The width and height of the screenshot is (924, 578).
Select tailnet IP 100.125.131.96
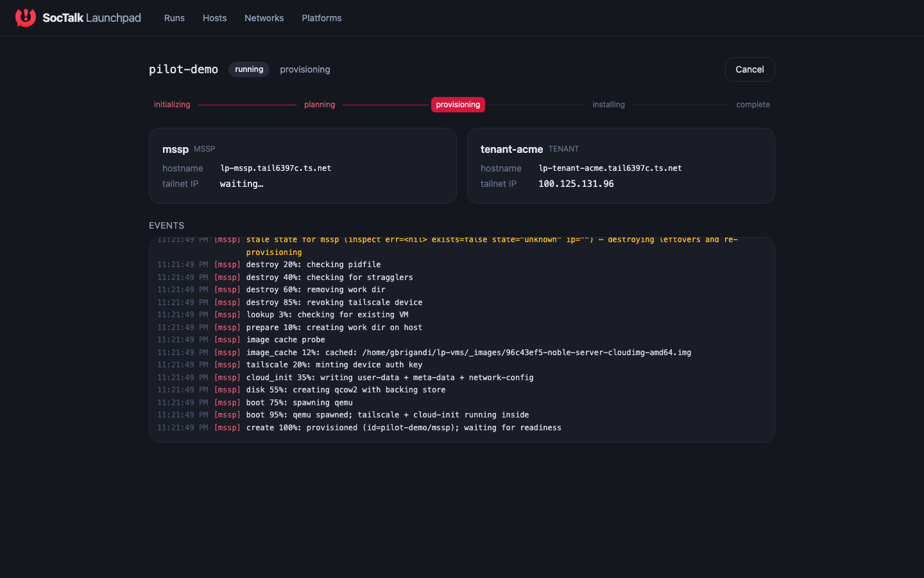576,184
